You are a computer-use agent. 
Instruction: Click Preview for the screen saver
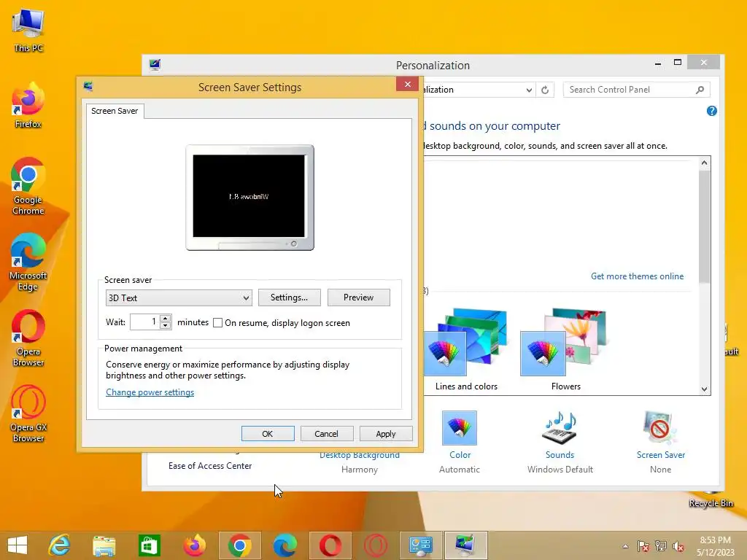point(359,297)
